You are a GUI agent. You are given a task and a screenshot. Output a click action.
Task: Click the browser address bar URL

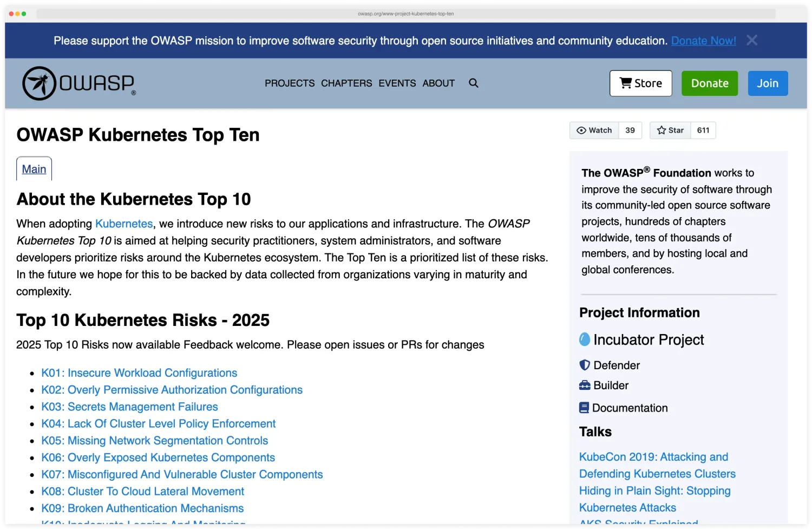click(x=405, y=14)
